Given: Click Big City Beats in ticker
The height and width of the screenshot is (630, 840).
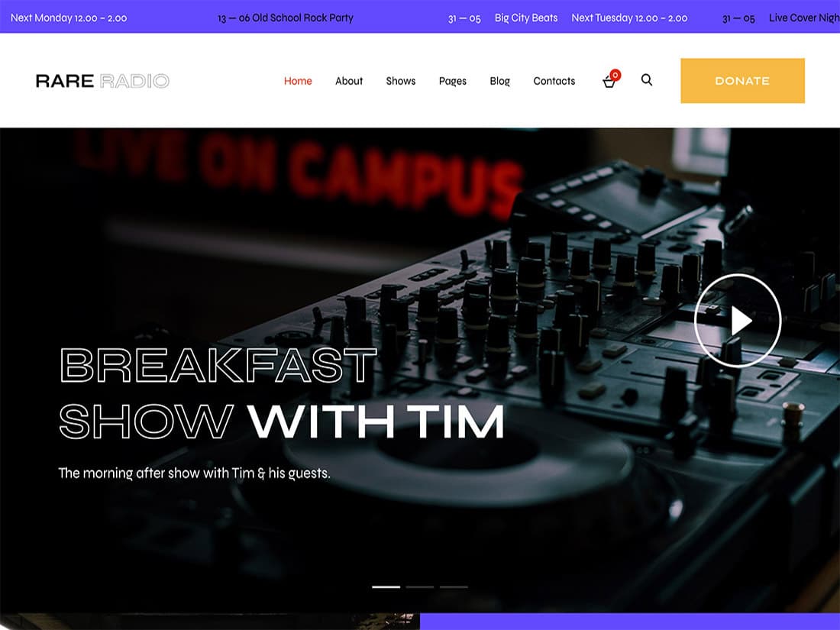Looking at the screenshot, I should coord(525,18).
